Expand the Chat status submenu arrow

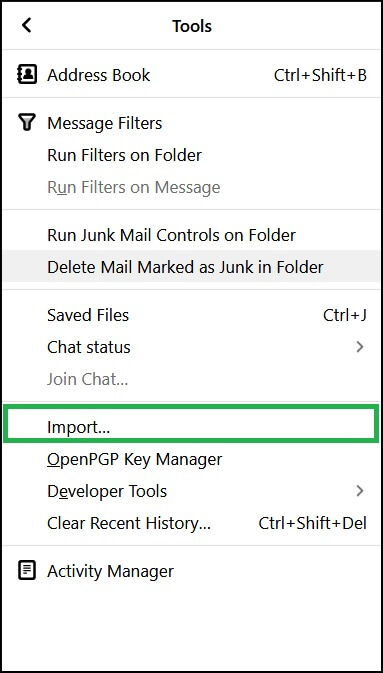tap(360, 347)
